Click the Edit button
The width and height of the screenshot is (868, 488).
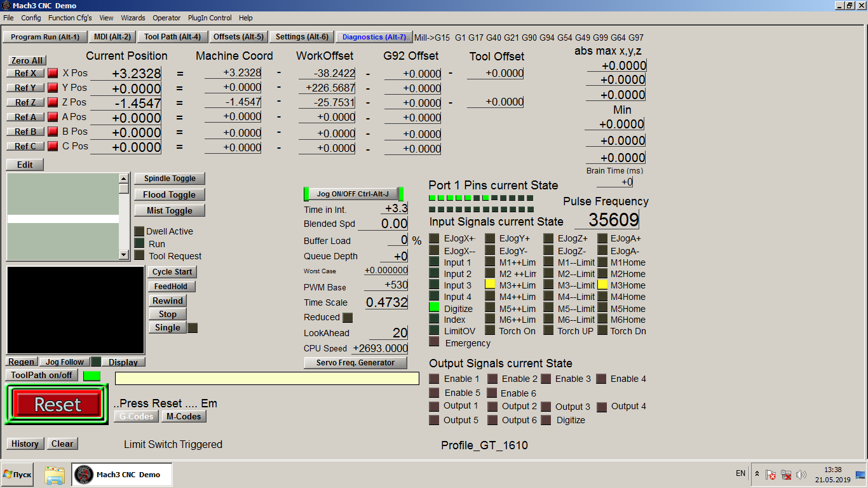click(x=25, y=165)
